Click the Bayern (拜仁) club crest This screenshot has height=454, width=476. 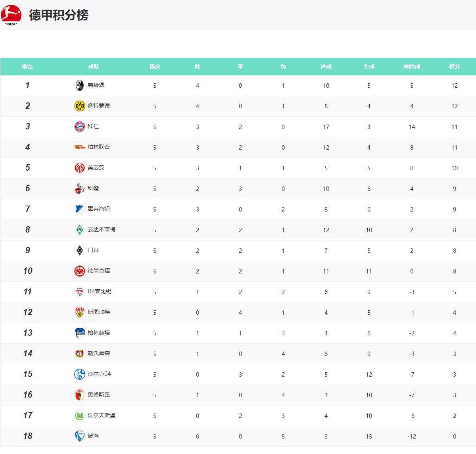click(80, 126)
